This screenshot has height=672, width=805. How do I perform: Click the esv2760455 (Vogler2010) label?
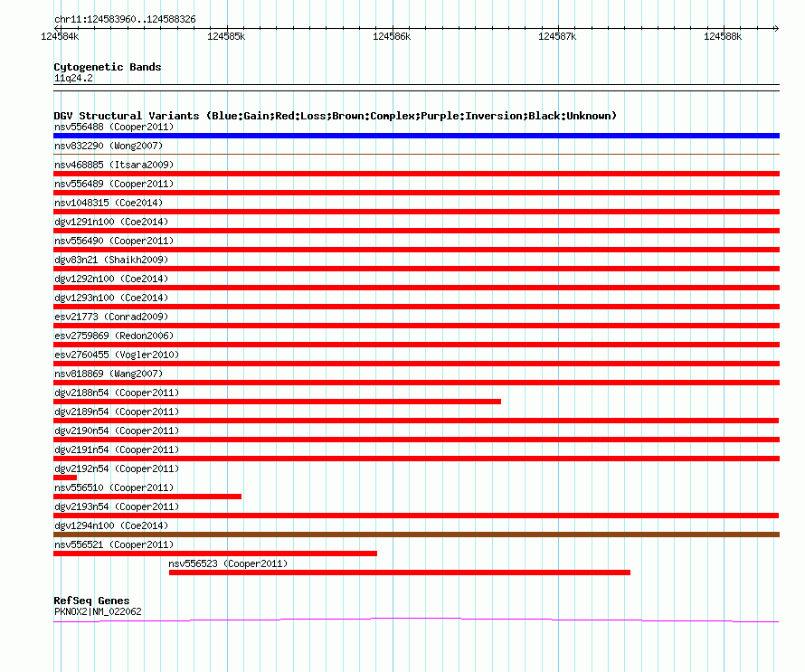[117, 355]
